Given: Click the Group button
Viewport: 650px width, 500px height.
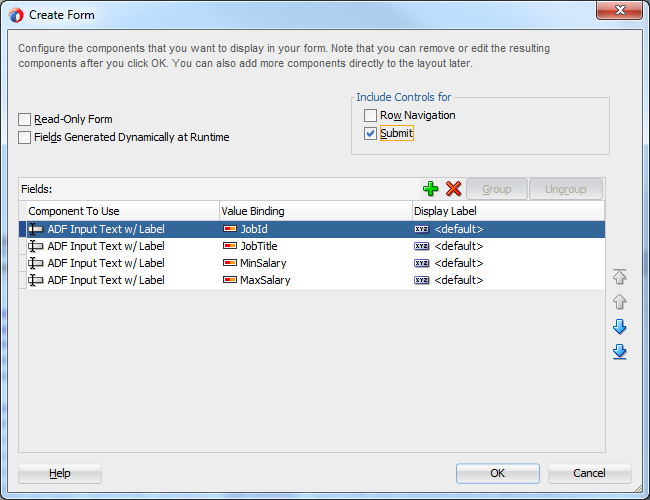Looking at the screenshot, I should pos(497,189).
